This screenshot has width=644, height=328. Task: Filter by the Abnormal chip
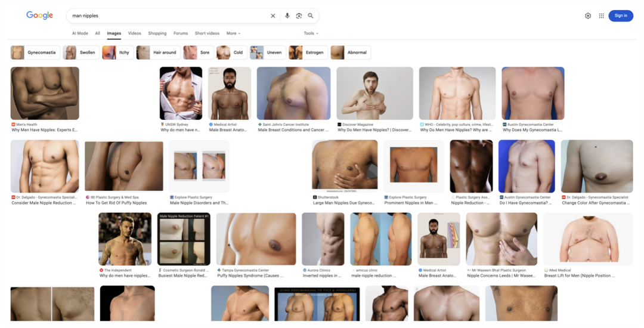pos(351,52)
